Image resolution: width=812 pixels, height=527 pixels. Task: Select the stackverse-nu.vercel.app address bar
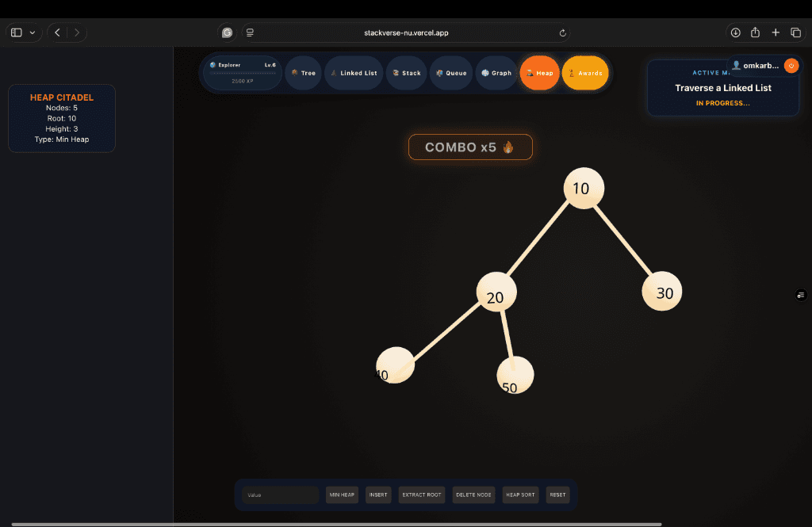pyautogui.click(x=406, y=32)
